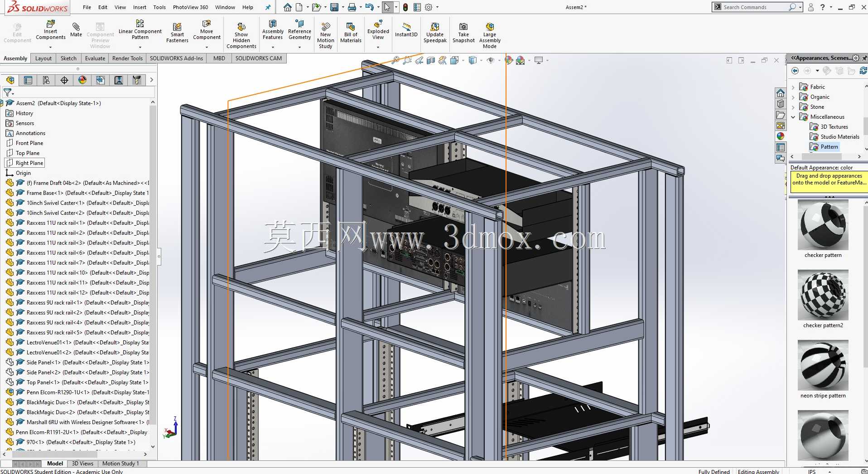The image size is (868, 474).
Task: Insert a Bill of Materials
Action: 351,33
